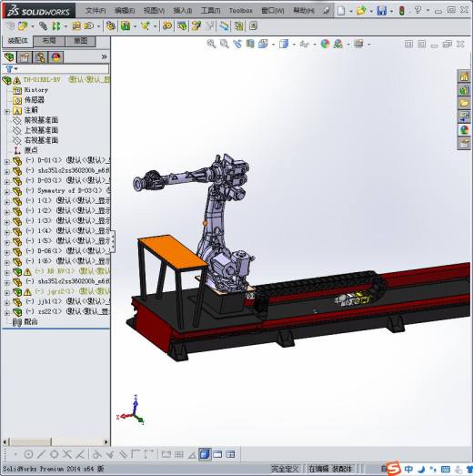
Task: Expand the manager pane tabs chevron
Action: click(104, 56)
